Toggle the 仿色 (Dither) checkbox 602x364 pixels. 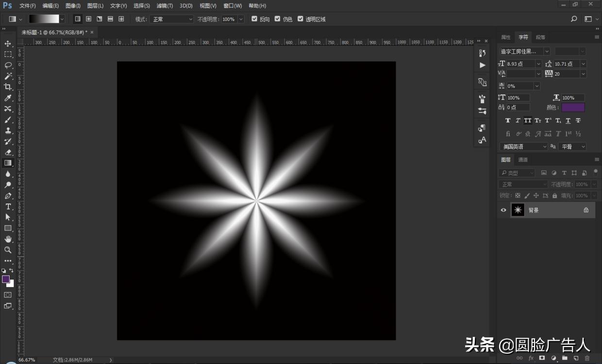[x=277, y=19]
